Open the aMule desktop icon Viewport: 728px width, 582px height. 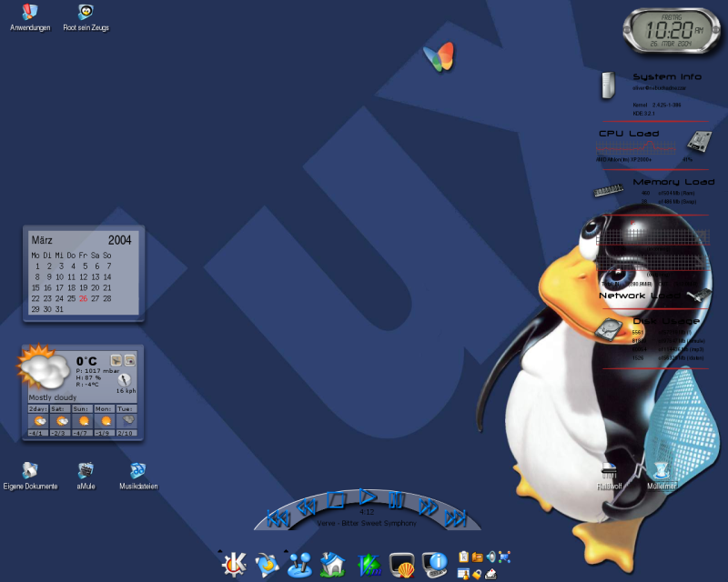point(86,471)
